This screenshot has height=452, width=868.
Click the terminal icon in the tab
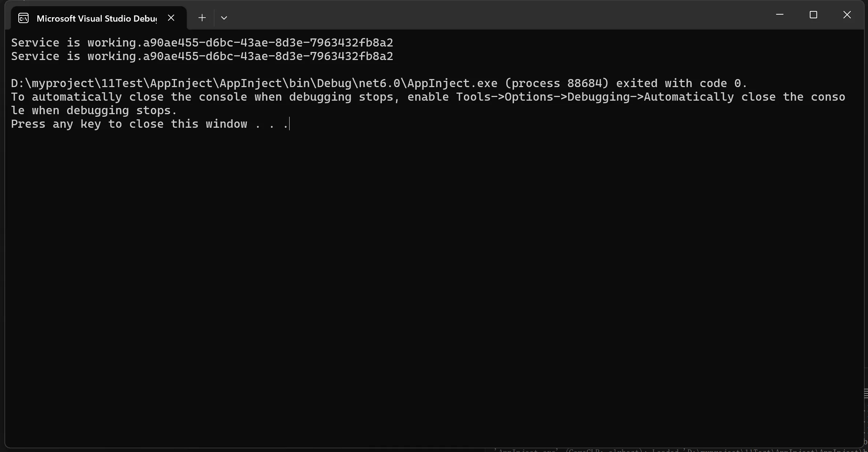tap(23, 18)
